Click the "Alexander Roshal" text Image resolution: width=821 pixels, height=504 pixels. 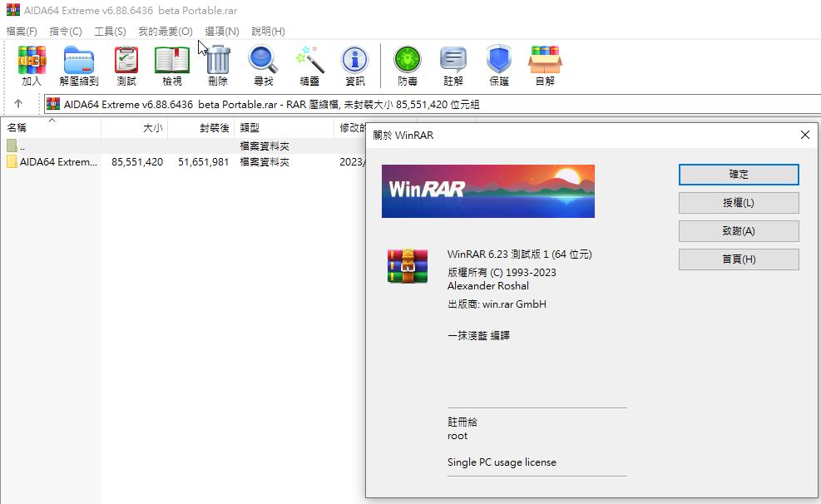pos(488,286)
